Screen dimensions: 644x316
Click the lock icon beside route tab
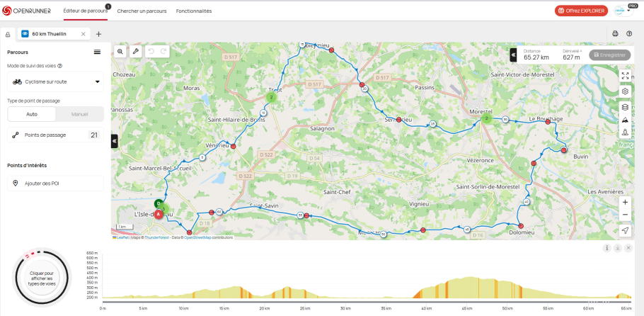pyautogui.click(x=8, y=34)
